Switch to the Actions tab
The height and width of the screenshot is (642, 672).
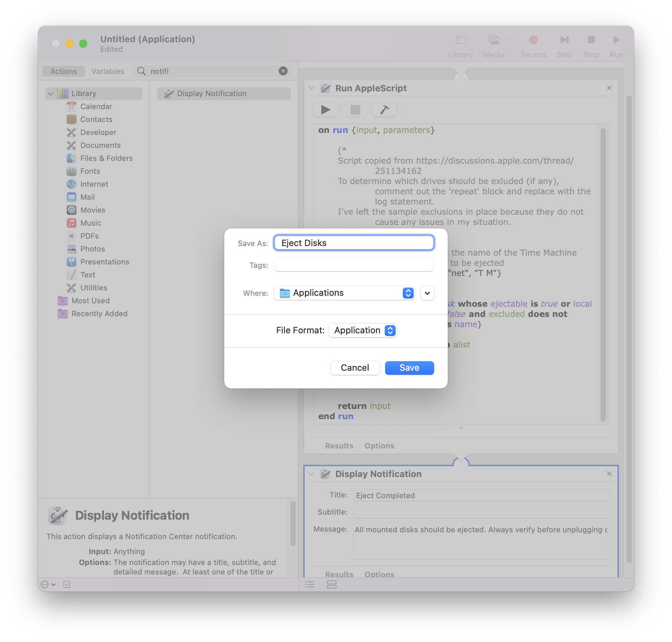click(64, 71)
